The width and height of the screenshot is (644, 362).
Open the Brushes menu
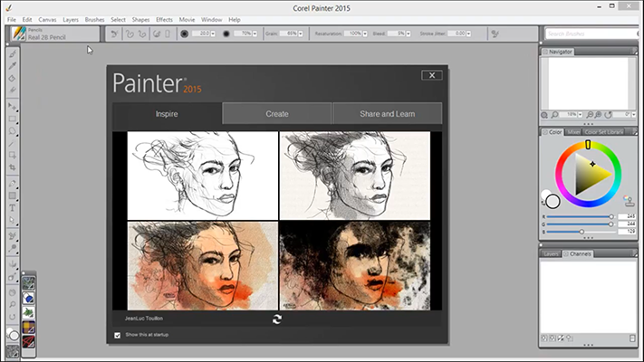(x=94, y=20)
